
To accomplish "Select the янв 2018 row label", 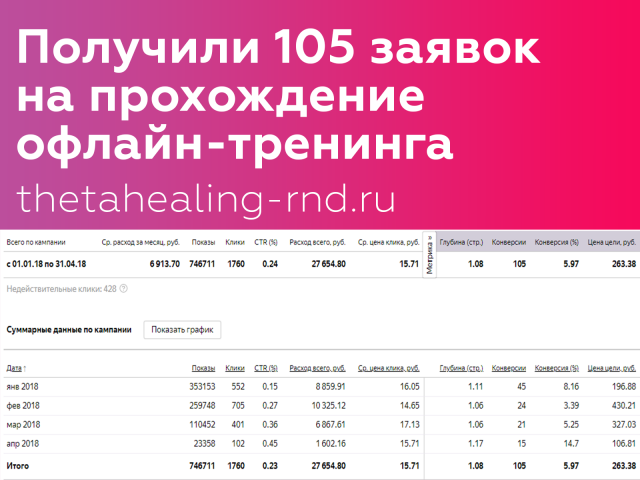I will [22, 387].
